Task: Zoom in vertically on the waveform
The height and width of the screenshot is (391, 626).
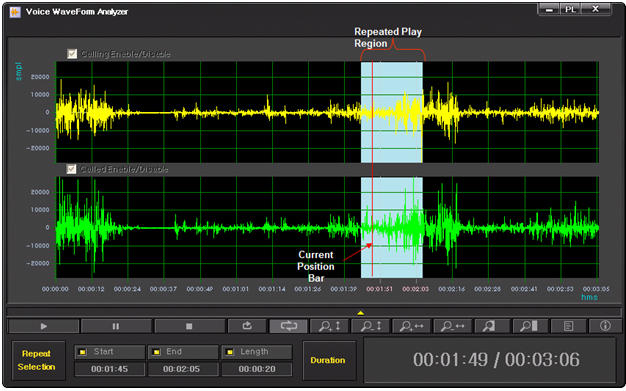Action: 329,326
